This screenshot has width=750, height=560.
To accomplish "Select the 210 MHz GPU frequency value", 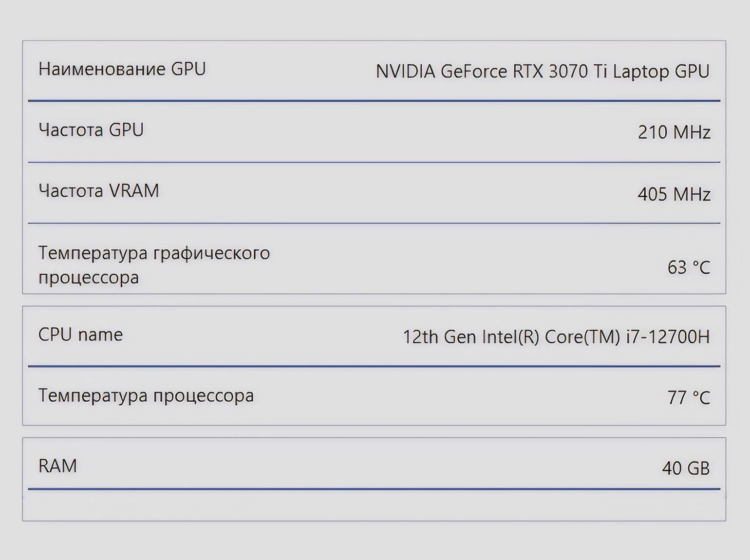I will click(674, 132).
